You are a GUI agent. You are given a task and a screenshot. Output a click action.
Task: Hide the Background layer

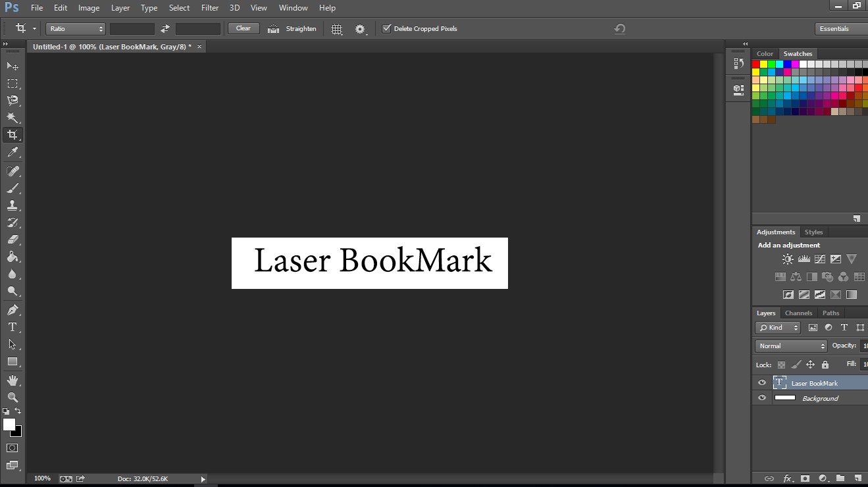point(761,397)
